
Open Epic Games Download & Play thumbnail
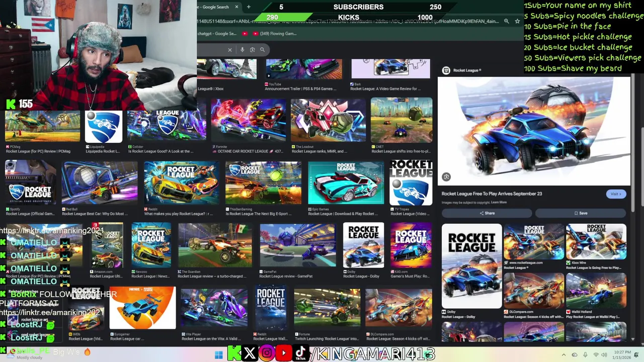tap(346, 183)
